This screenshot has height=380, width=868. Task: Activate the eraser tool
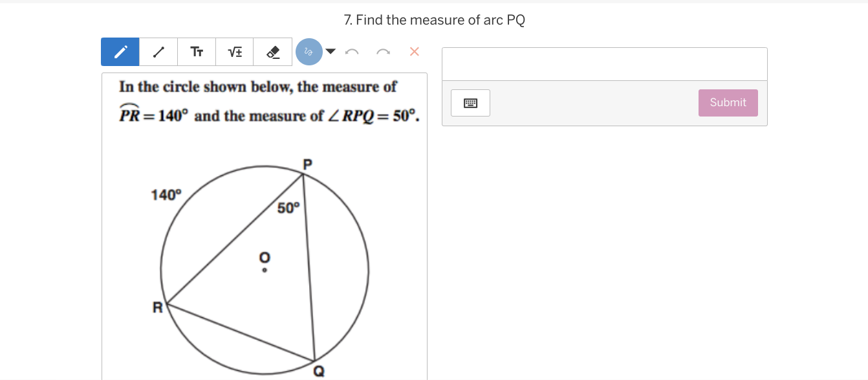[273, 52]
